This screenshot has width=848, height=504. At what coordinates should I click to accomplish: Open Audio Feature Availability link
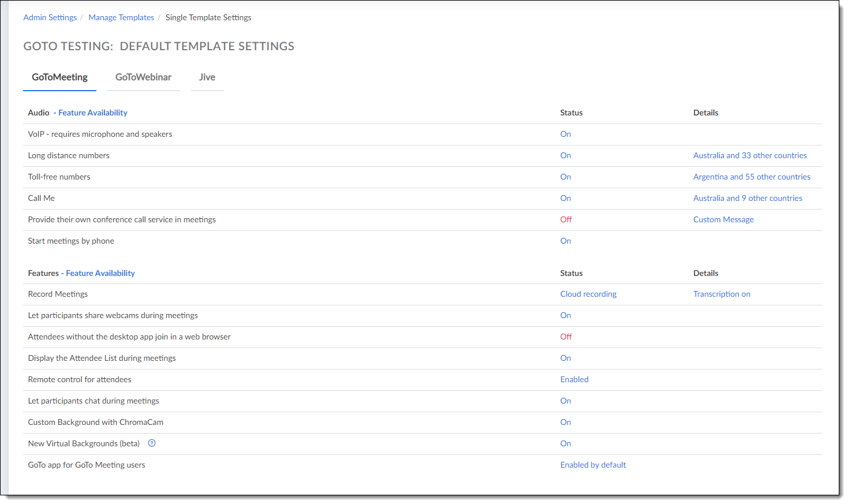click(93, 113)
